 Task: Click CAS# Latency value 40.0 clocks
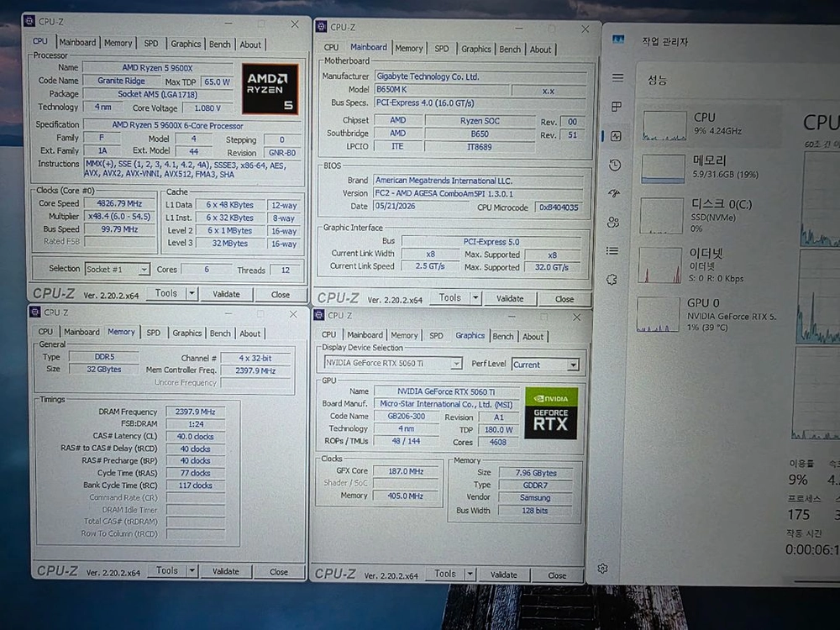[x=195, y=437]
